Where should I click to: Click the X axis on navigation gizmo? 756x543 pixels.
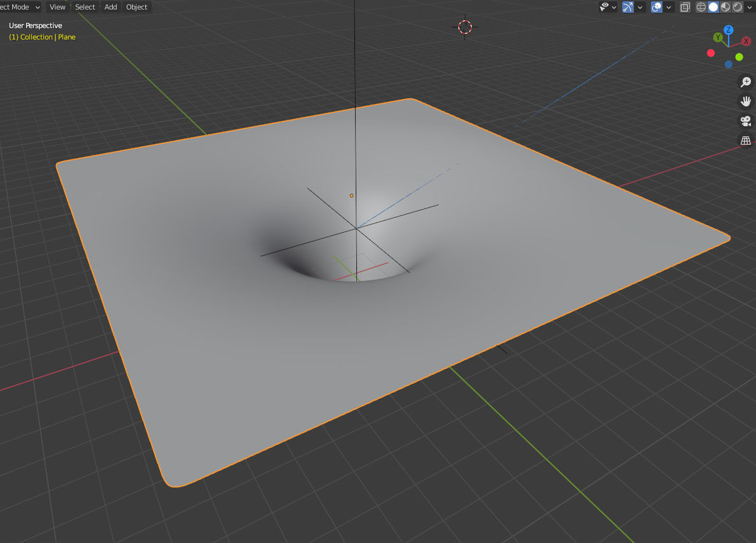click(746, 41)
